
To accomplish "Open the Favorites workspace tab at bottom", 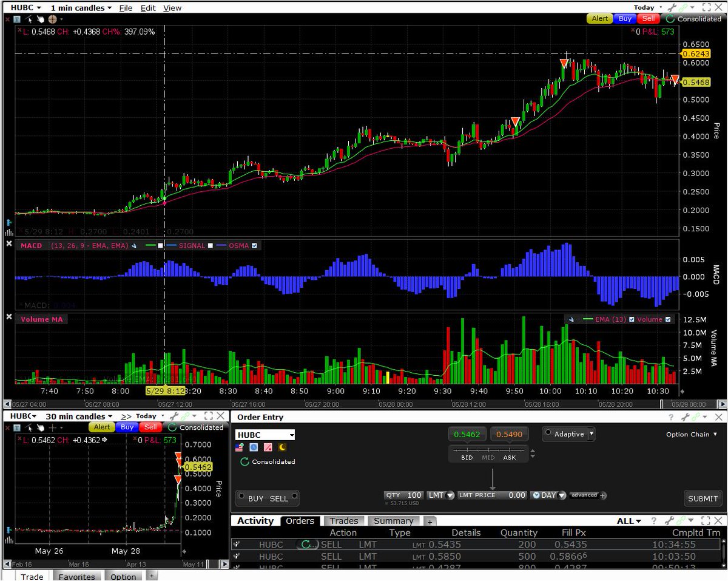I will pos(77,576).
